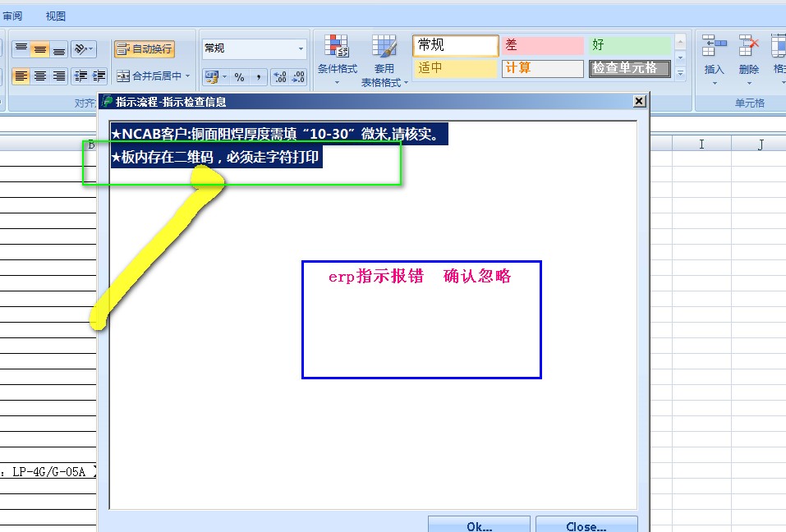Select the 板内存在二维码 message line
This screenshot has height=532, width=786.
(216, 157)
